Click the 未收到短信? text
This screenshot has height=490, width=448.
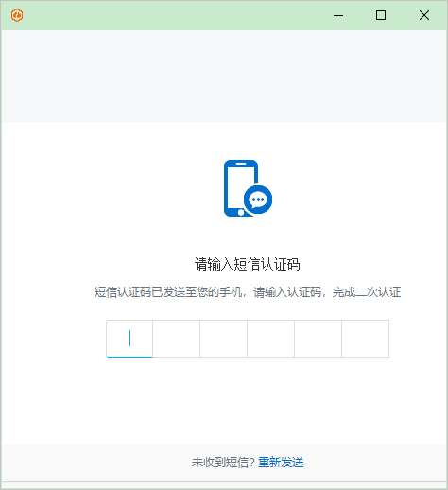(x=223, y=463)
